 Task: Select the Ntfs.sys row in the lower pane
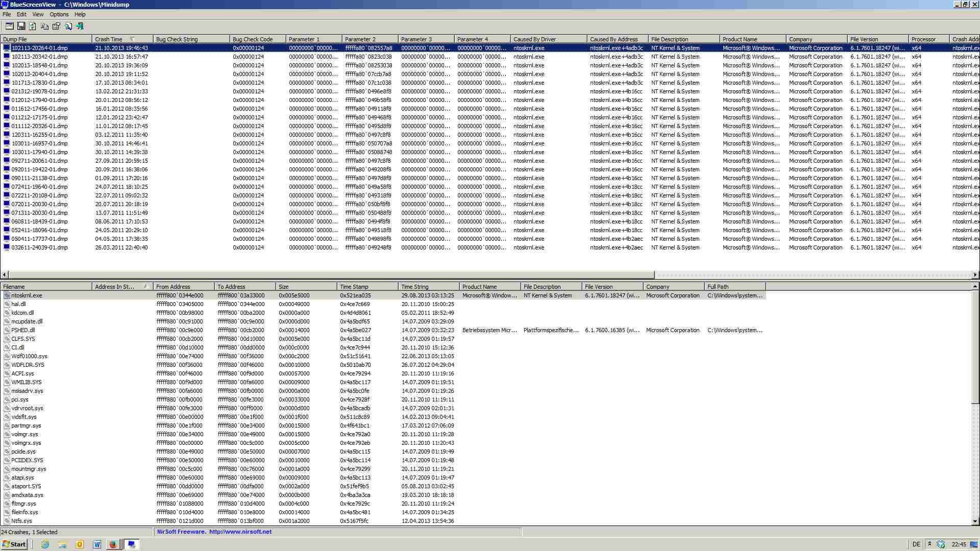point(21,521)
